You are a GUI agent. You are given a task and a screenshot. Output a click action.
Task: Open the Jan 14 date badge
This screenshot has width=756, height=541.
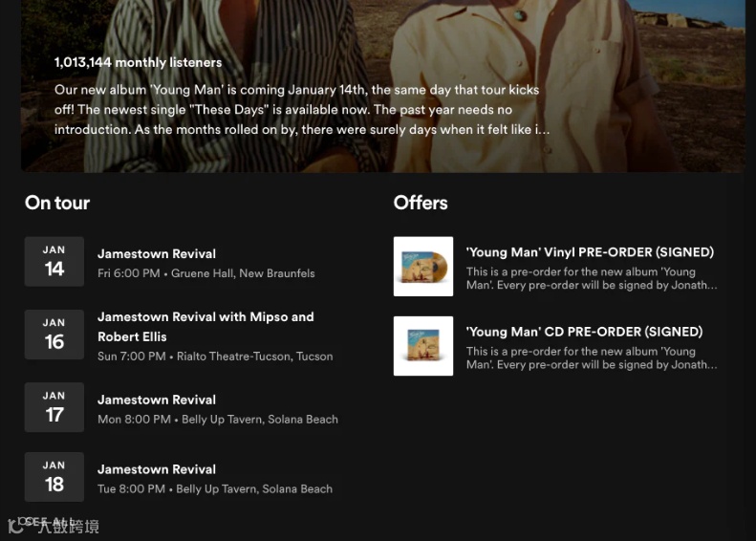point(54,261)
